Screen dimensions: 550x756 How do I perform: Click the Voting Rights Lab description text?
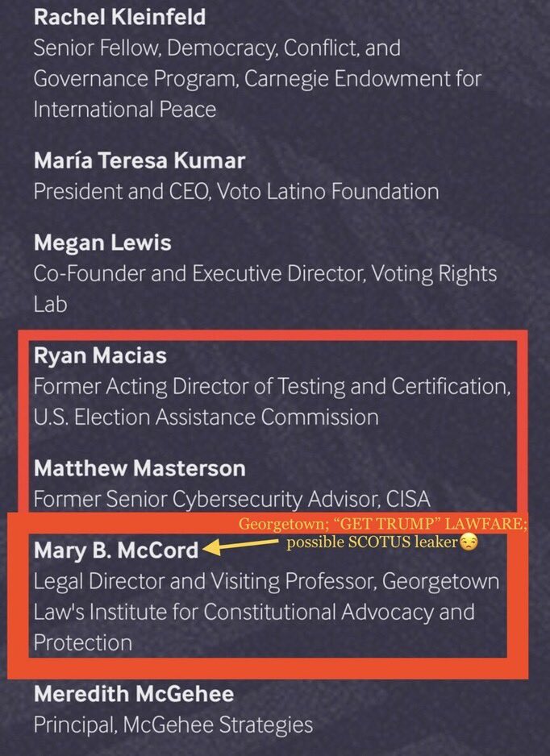pos(265,274)
